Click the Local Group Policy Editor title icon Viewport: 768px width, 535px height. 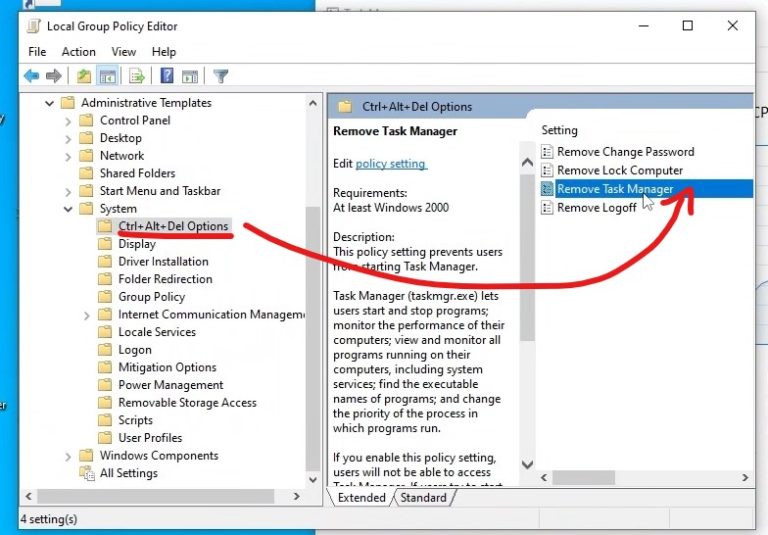34,26
